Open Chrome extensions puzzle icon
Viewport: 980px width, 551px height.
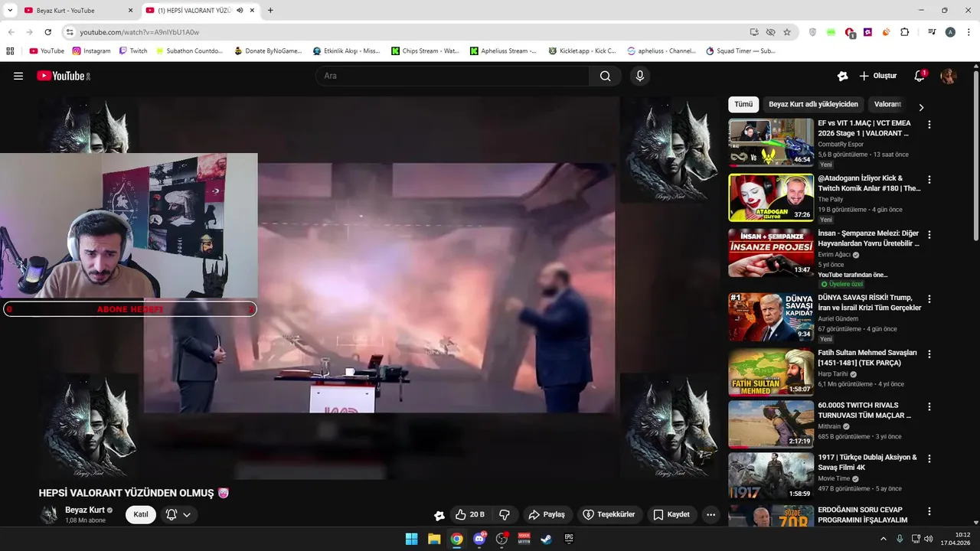click(904, 32)
